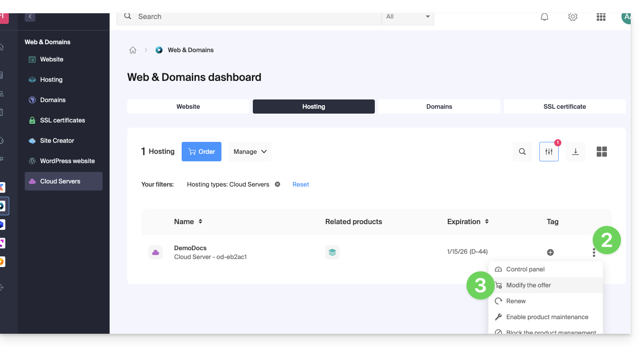Expand the Manage dropdown

(x=250, y=152)
